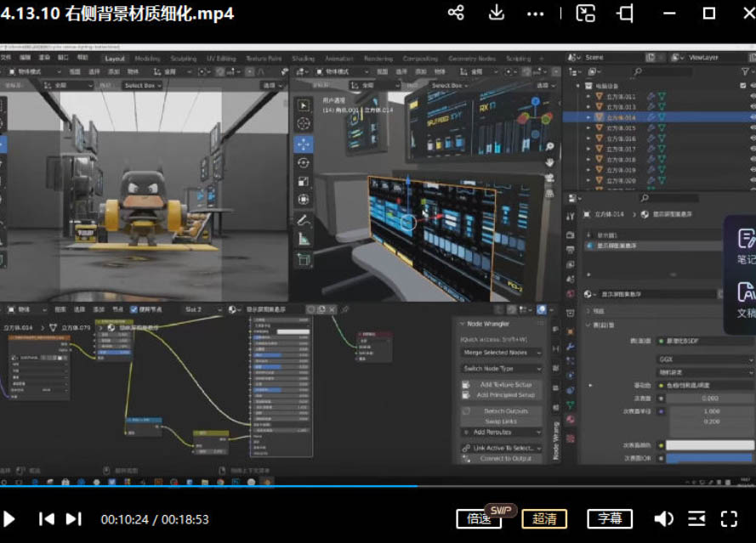
Task: Open the Slot 2 material slot dropdown
Action: [203, 309]
